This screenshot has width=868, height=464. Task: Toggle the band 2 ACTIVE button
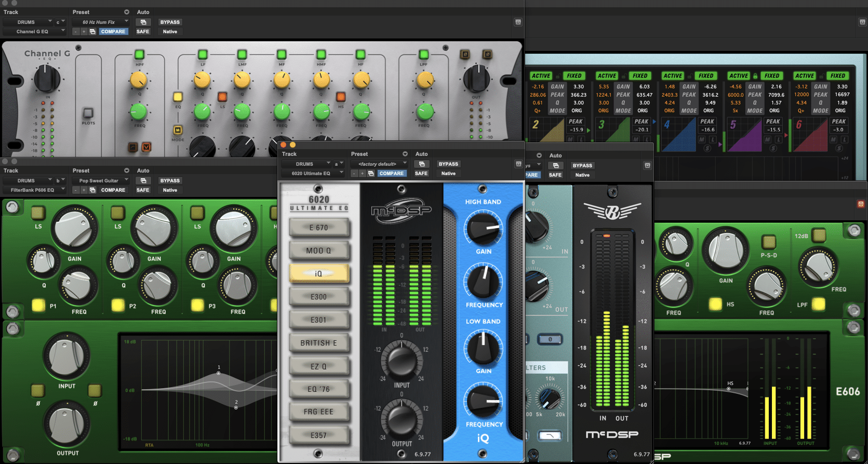(x=541, y=76)
